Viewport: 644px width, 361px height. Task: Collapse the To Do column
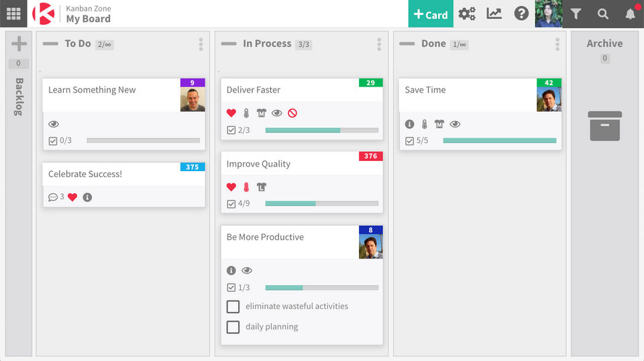click(50, 44)
